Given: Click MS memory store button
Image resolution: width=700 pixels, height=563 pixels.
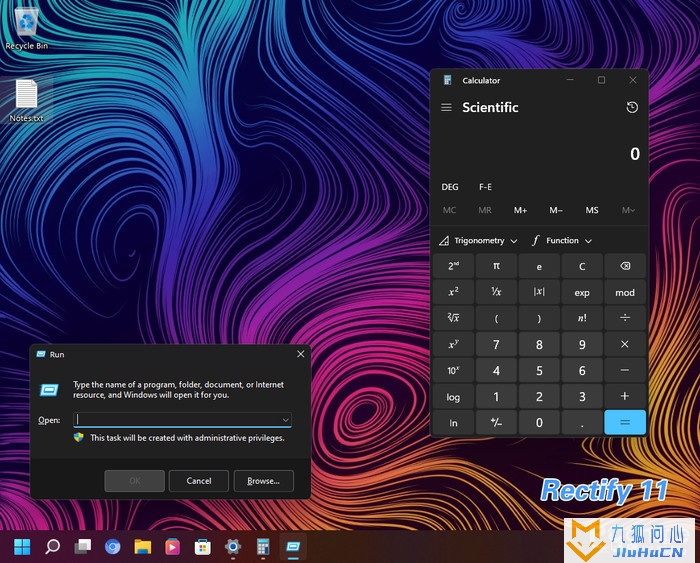Looking at the screenshot, I should [592, 210].
